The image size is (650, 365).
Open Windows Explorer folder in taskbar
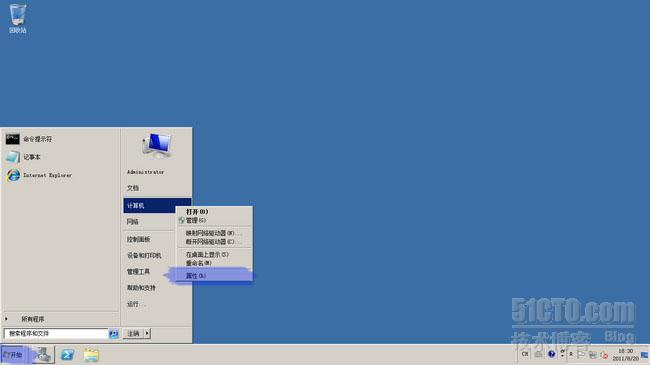click(x=91, y=355)
